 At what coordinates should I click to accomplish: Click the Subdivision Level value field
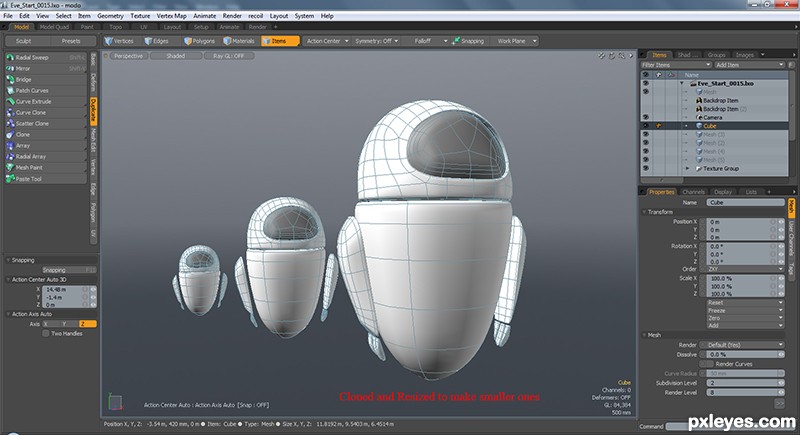(x=745, y=383)
